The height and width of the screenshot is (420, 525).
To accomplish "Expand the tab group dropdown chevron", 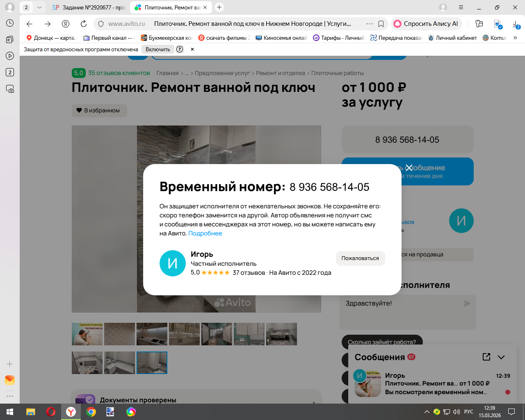I will click(x=39, y=7).
